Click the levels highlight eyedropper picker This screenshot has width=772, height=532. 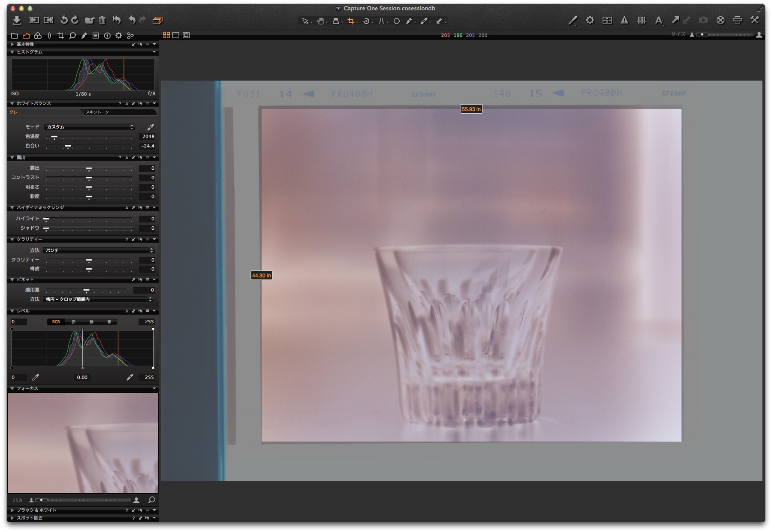coord(130,377)
